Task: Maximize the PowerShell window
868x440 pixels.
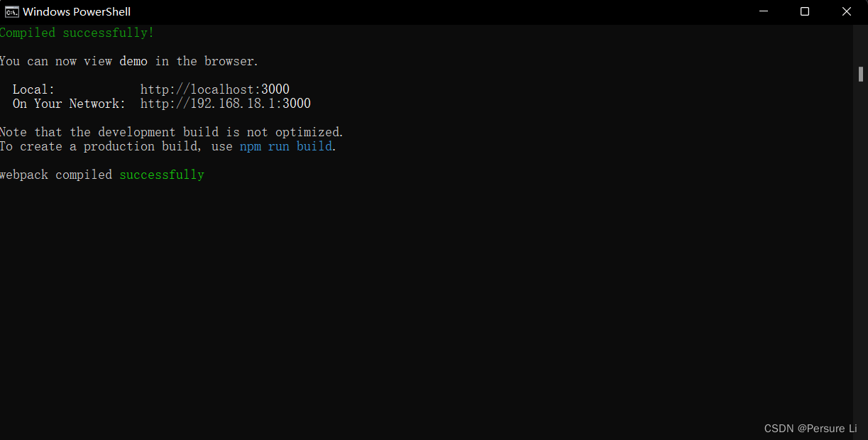Action: tap(804, 11)
